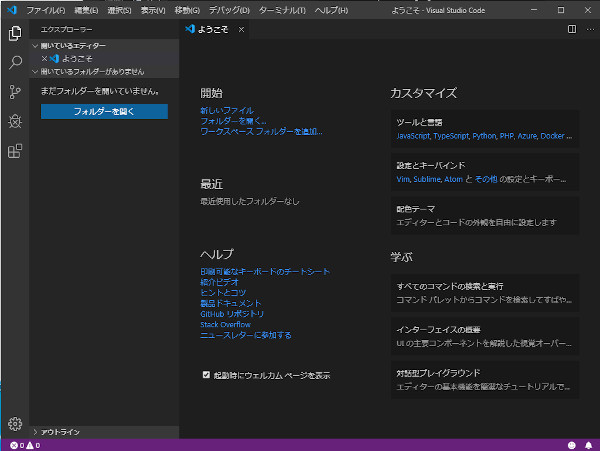Toggle 起動時にウェルカムページを表示 checkbox
Viewport: 600px width, 451px height.
(x=206, y=374)
